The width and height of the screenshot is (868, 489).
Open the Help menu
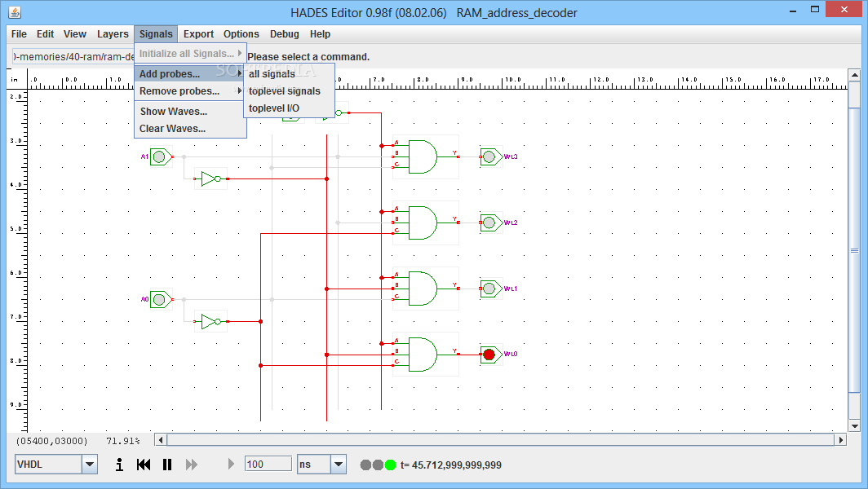(x=320, y=33)
